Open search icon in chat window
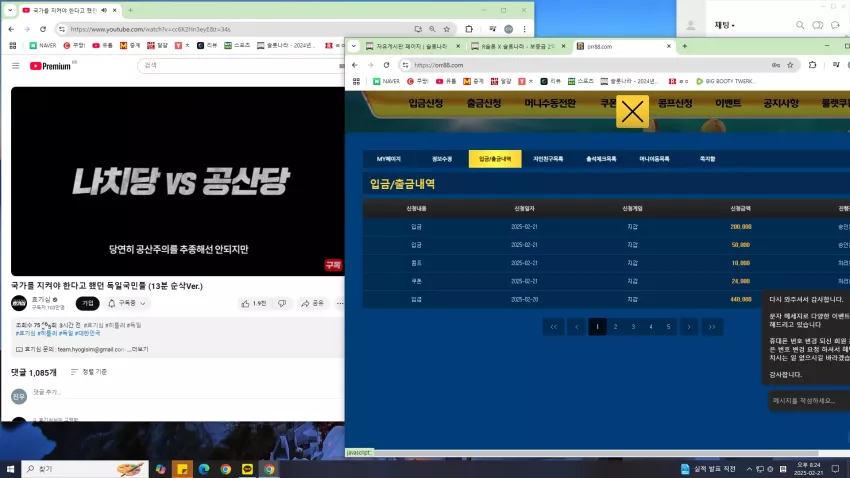The width and height of the screenshot is (850, 478). coord(800,25)
